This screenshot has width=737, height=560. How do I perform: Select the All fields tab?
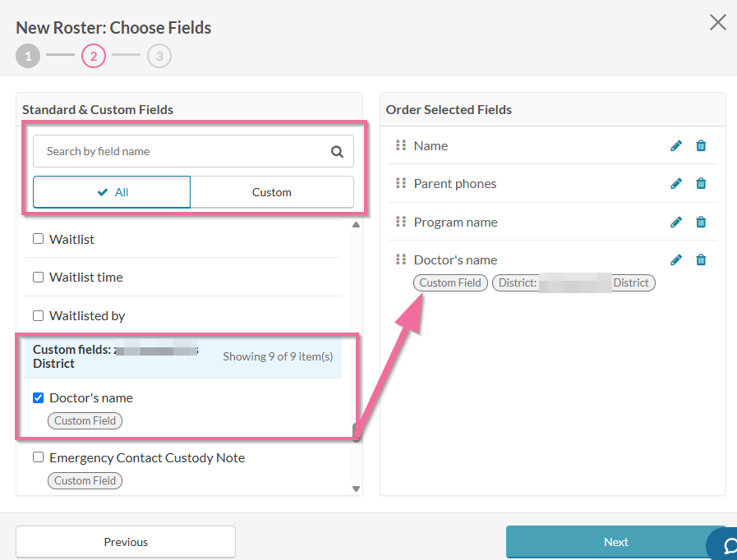(111, 191)
